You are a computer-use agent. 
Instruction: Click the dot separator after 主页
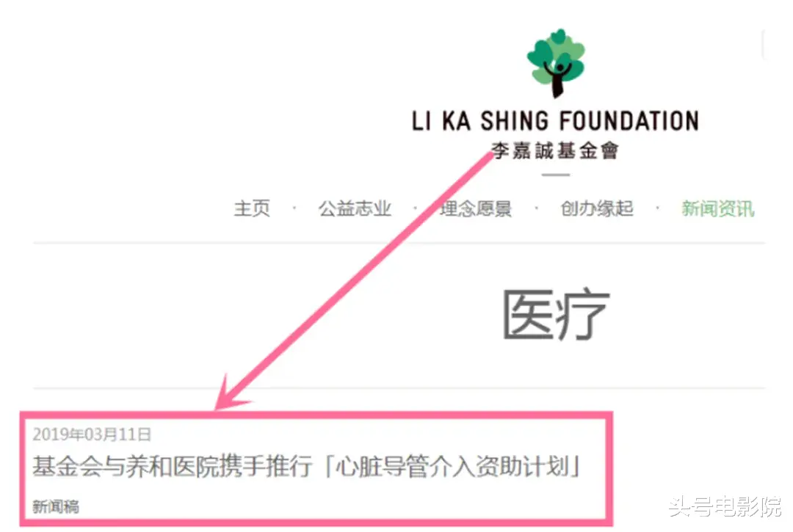(x=294, y=208)
